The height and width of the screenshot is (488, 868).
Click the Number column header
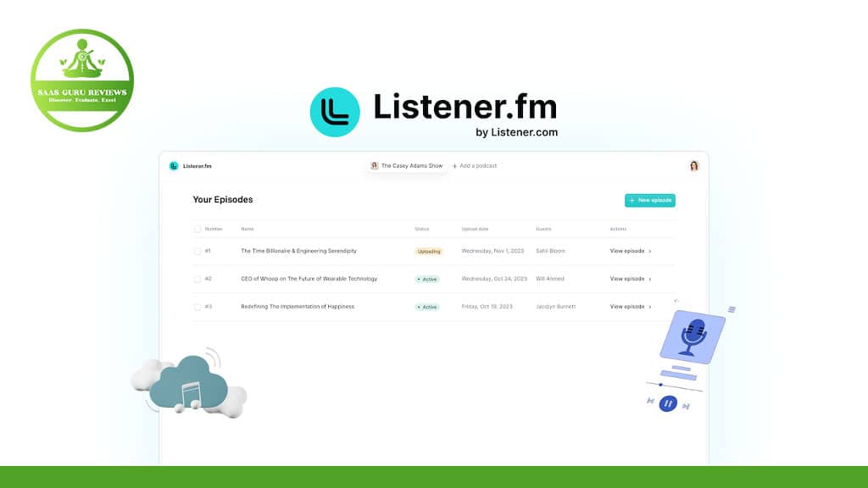(x=214, y=229)
